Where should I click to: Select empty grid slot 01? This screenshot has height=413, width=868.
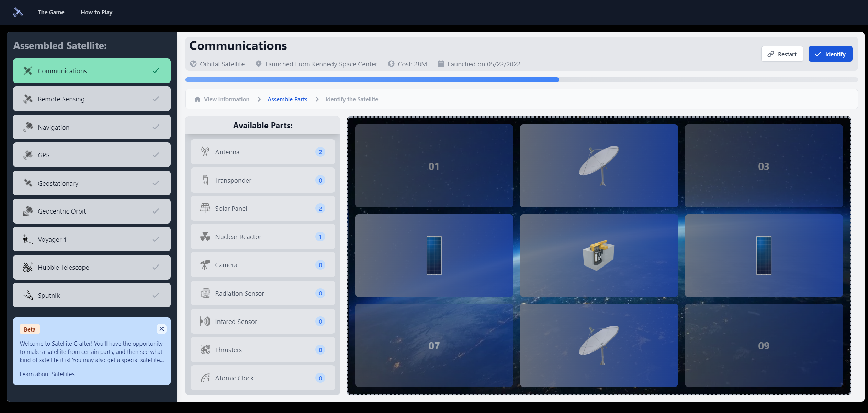click(434, 166)
